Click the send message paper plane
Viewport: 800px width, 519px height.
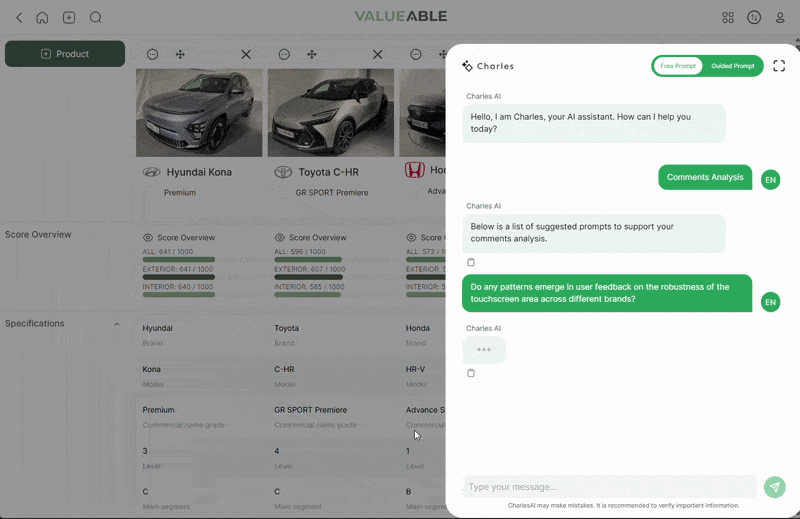pyautogui.click(x=774, y=487)
